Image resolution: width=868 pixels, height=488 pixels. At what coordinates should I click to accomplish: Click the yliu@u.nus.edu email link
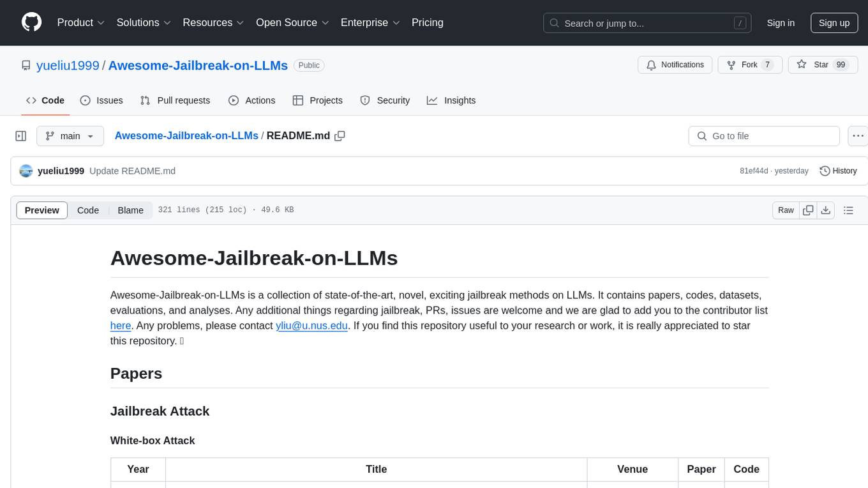click(x=311, y=325)
